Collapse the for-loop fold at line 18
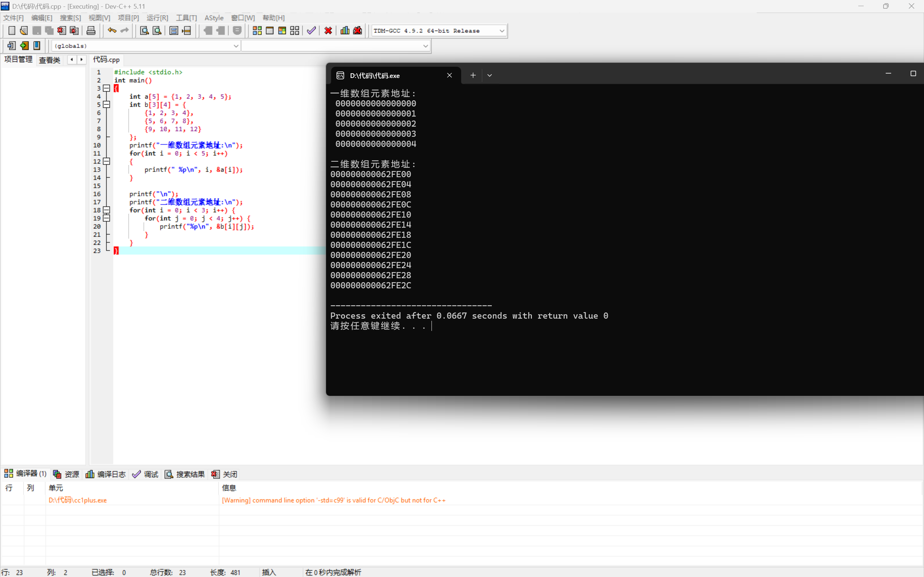924x577 pixels. pos(107,210)
